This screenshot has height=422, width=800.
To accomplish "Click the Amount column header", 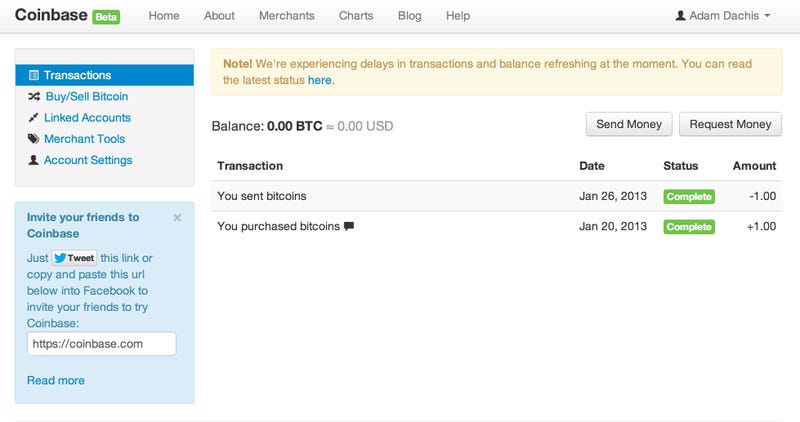I will click(755, 166).
